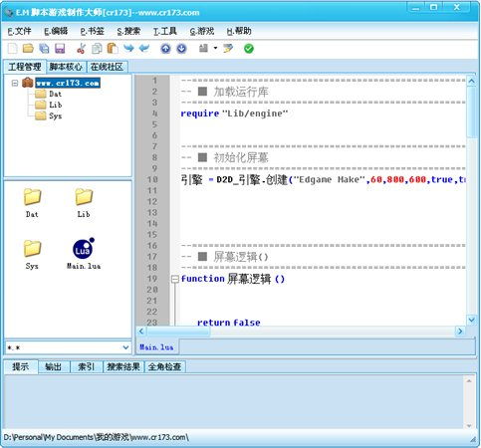
Task: Click the 加载运行库 comment line
Action: pos(225,92)
